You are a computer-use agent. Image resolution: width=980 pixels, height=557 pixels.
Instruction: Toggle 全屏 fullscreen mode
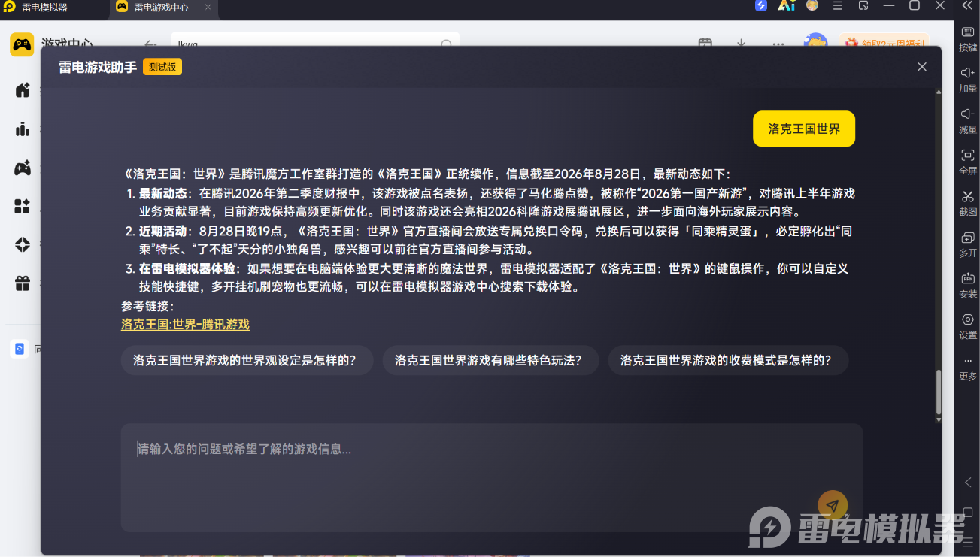(968, 162)
